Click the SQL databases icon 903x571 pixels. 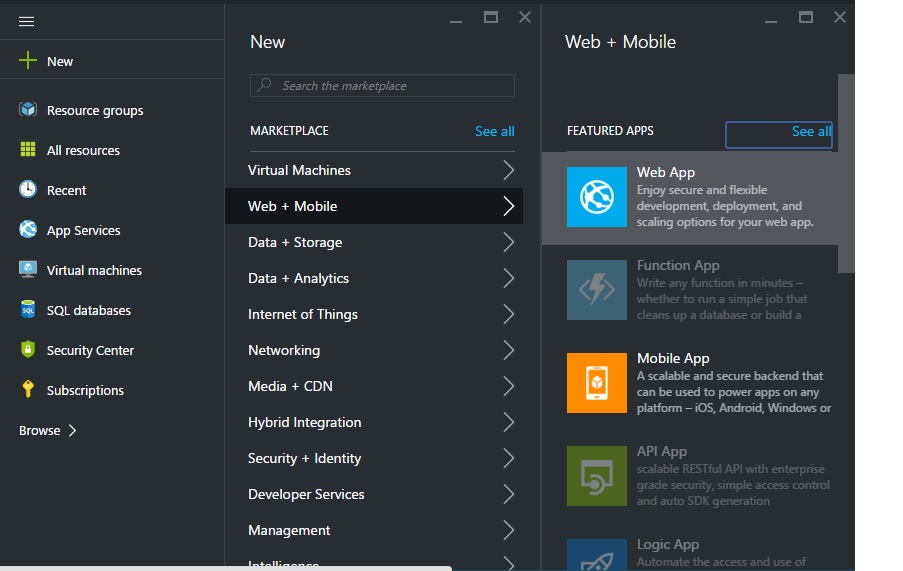28,310
